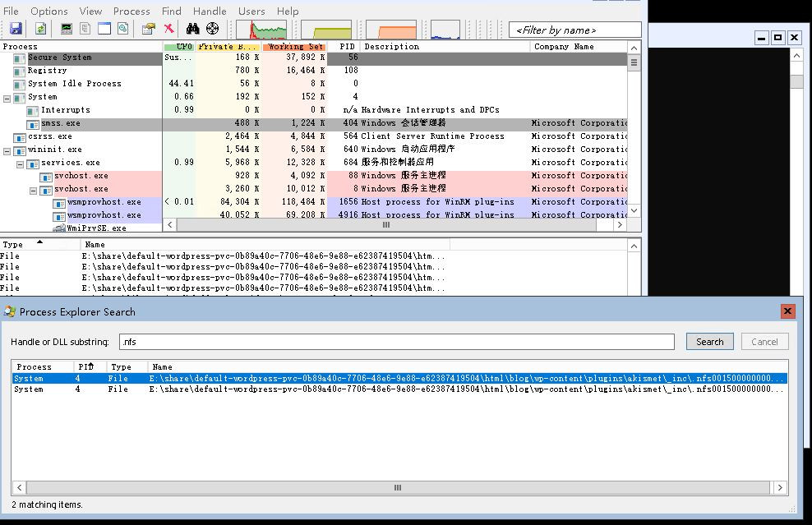Open the blue I/O history graph

pos(445,30)
